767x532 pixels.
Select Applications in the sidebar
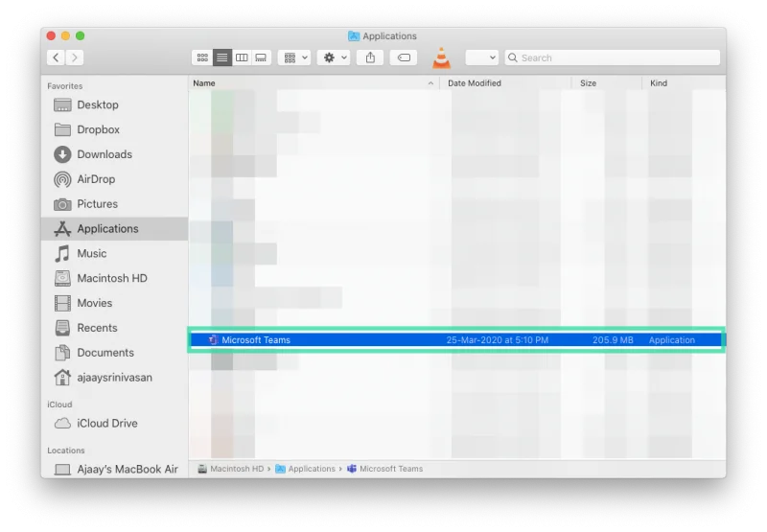[114, 229]
